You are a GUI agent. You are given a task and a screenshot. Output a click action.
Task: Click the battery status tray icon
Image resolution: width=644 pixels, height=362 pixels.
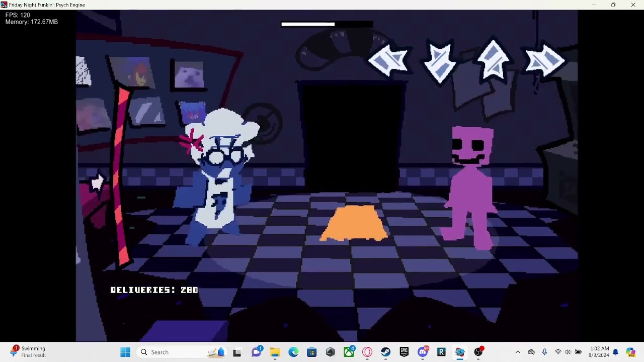tap(579, 352)
